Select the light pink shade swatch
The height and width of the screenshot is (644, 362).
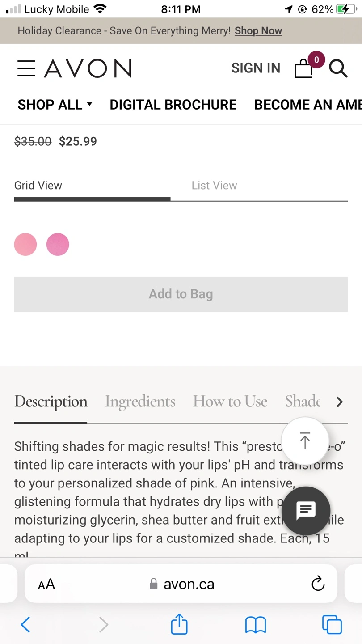tap(25, 245)
